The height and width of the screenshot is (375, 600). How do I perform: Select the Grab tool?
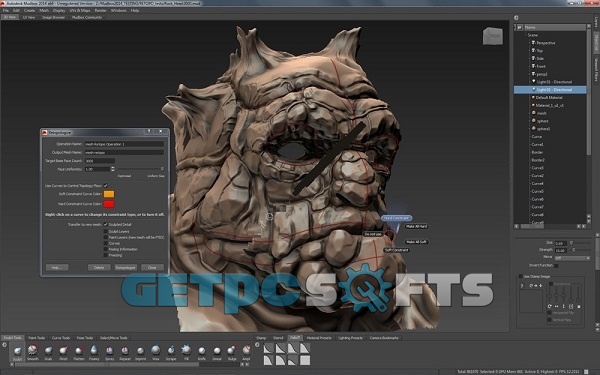(x=48, y=351)
